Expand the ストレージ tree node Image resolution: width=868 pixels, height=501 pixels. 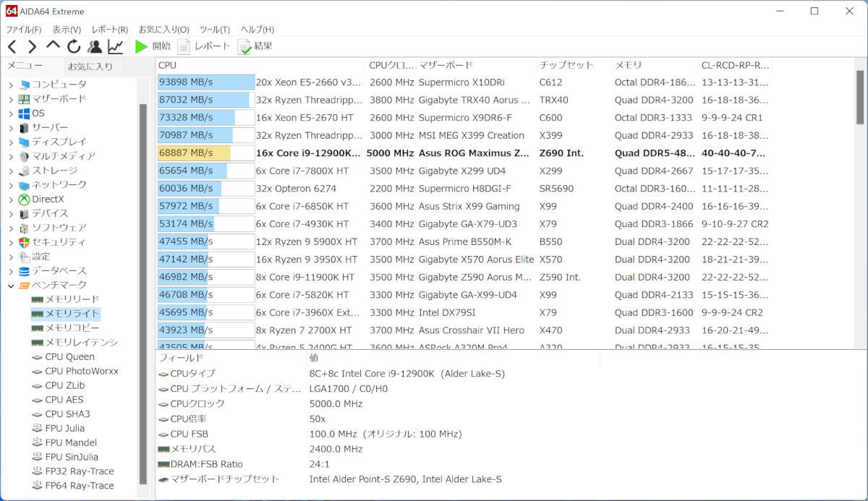(11, 171)
